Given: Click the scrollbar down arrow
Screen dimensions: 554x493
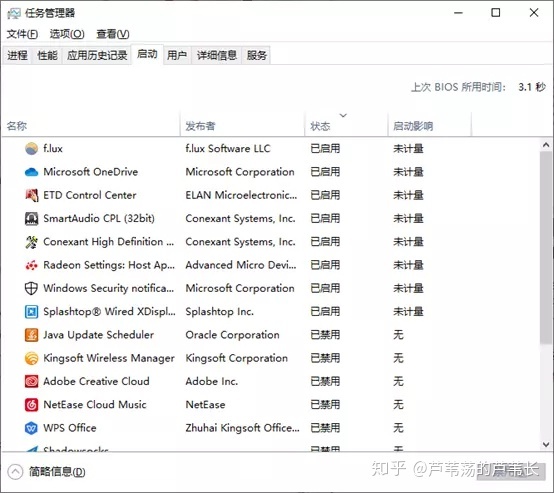Looking at the screenshot, I should click(x=546, y=445).
